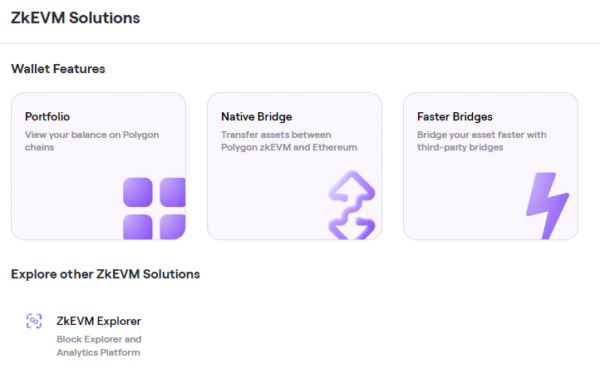Click the ZkEVM Solutions page heading
The width and height of the screenshot is (600, 374).
pyautogui.click(x=75, y=18)
